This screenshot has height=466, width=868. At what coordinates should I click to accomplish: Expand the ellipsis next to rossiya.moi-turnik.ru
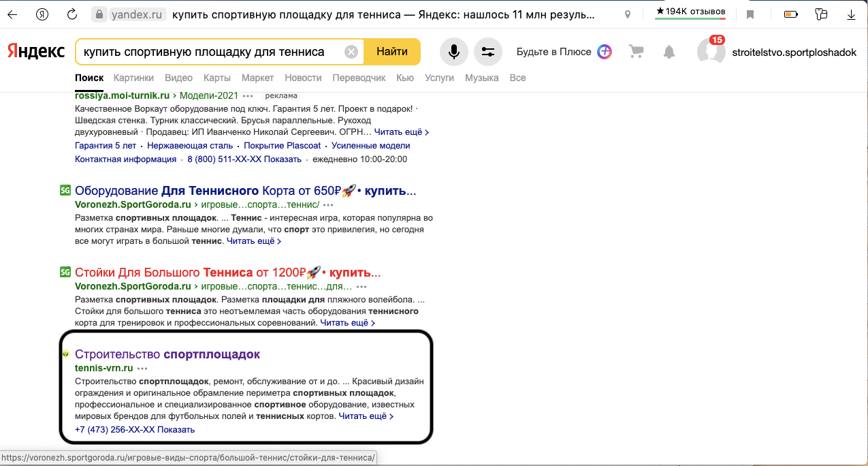pyautogui.click(x=247, y=95)
